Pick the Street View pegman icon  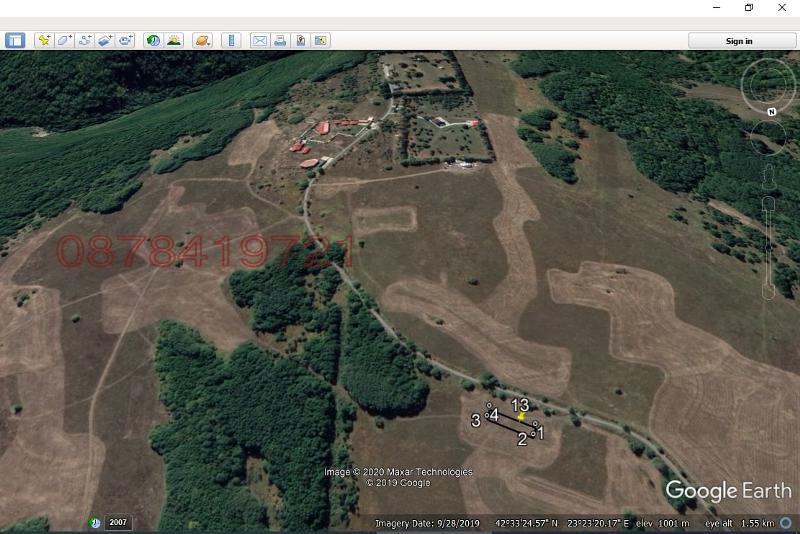pyautogui.click(x=768, y=180)
